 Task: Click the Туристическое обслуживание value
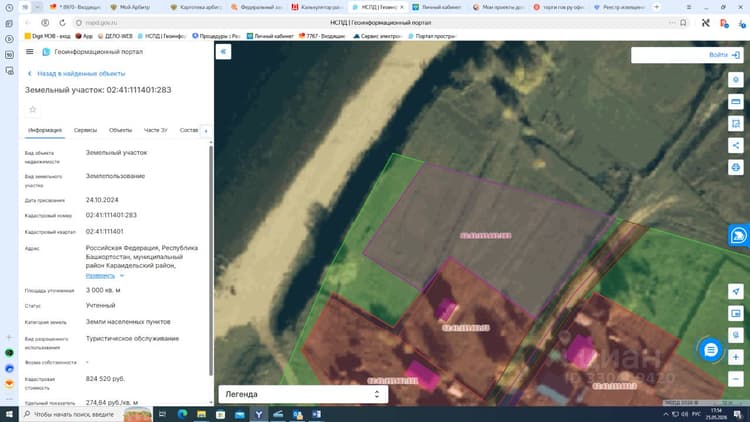[132, 338]
